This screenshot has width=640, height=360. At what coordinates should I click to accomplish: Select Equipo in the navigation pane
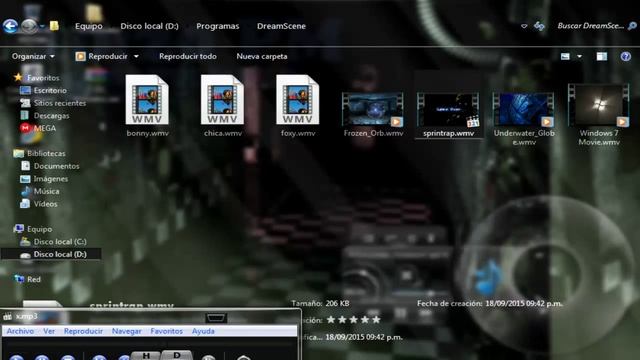coord(39,229)
